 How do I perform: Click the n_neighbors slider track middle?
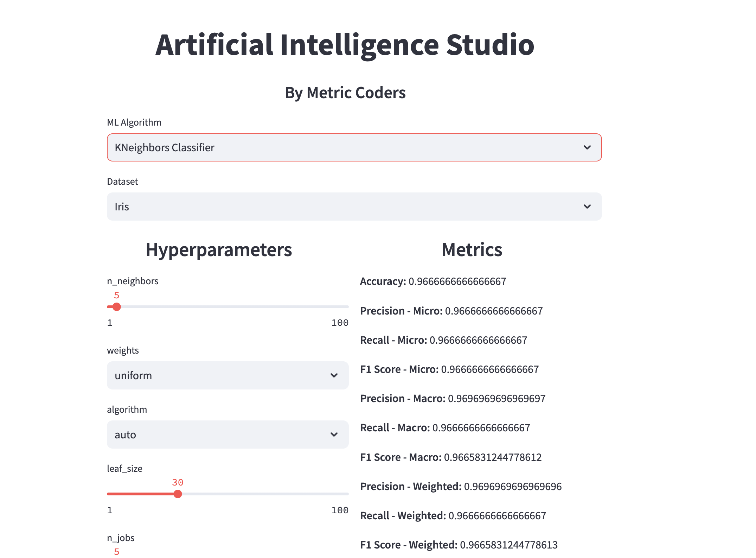(228, 307)
